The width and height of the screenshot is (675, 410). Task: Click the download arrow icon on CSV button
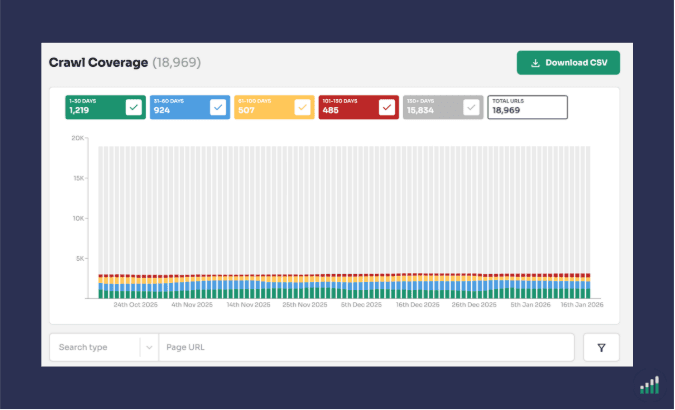pyautogui.click(x=535, y=62)
